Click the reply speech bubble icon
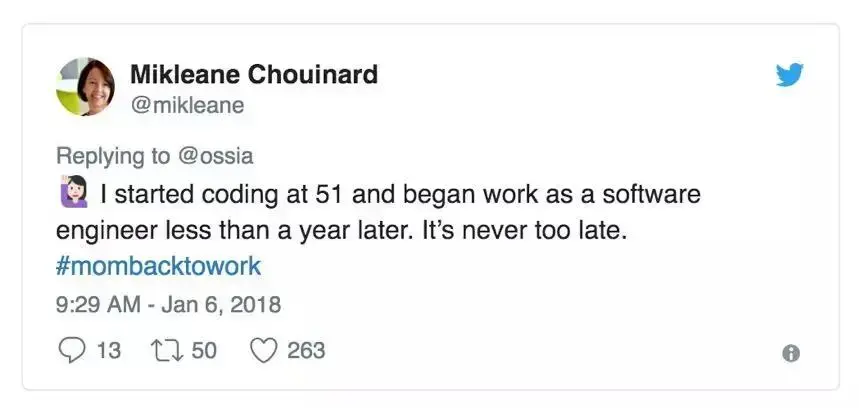The width and height of the screenshot is (859, 408). tap(72, 350)
